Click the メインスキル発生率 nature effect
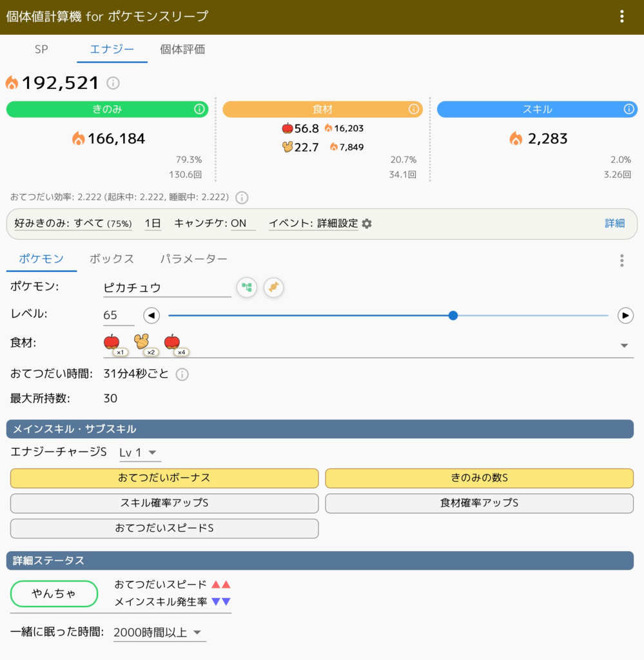 point(173,603)
